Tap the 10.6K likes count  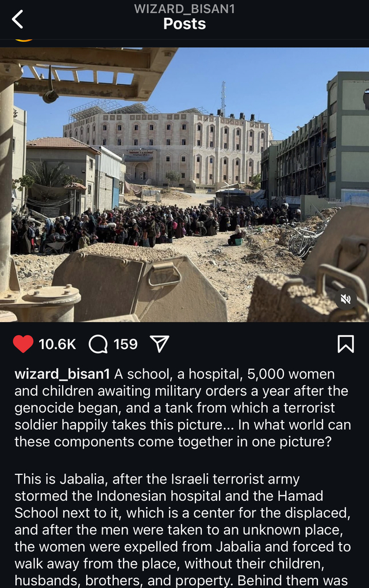(x=57, y=345)
